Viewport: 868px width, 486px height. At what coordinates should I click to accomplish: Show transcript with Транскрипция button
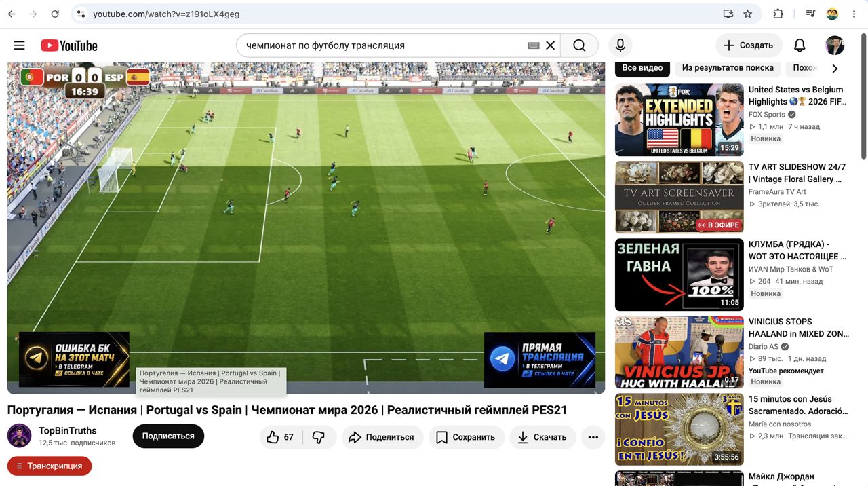(x=50, y=466)
